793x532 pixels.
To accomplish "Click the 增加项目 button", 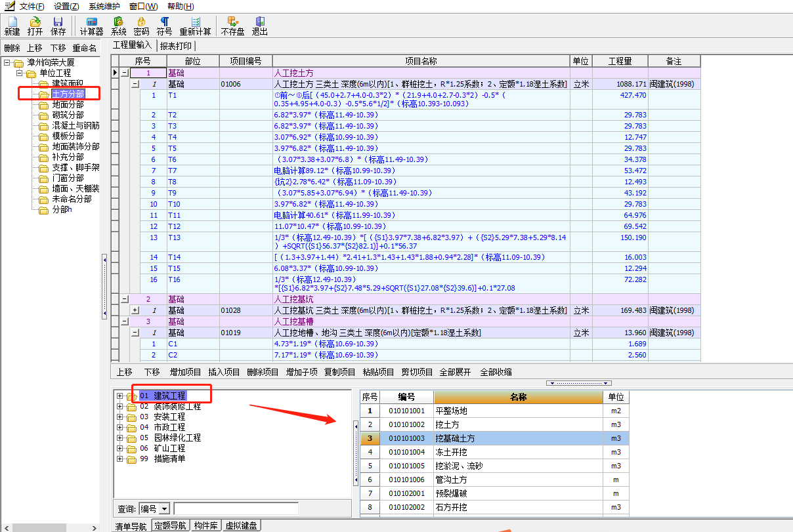I will [x=185, y=372].
